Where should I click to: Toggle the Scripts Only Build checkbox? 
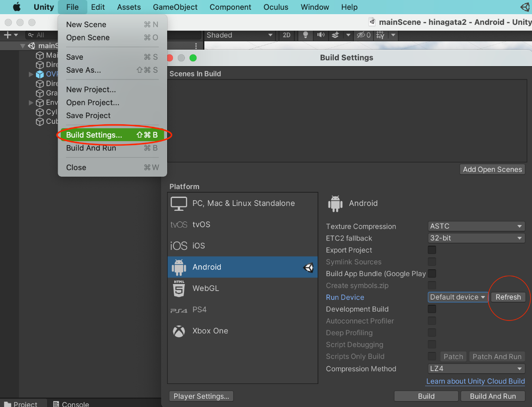tap(432, 356)
